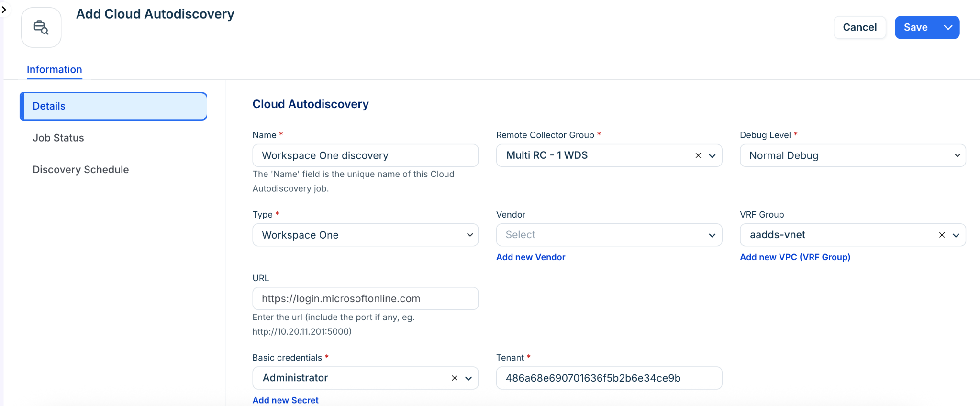The width and height of the screenshot is (980, 406).
Task: Expand the collapsed sidebar chevron
Action: pyautogui.click(x=4, y=9)
